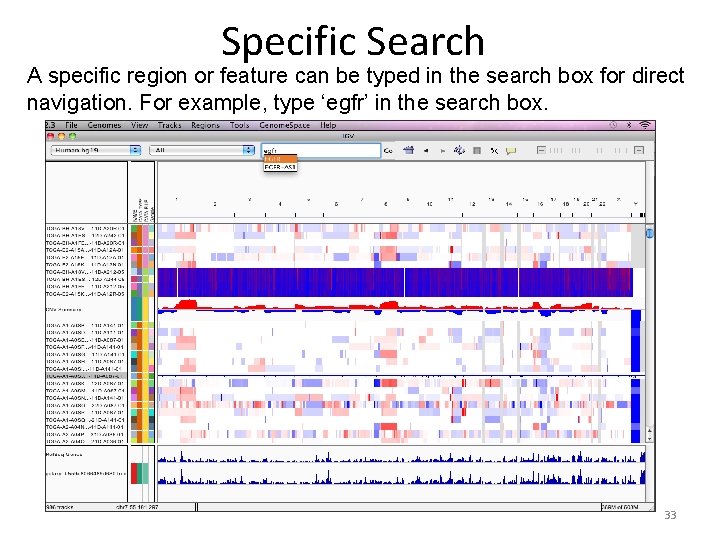The image size is (720, 540).
Task: Click the lower blue bar chart track
Action: tap(401, 478)
